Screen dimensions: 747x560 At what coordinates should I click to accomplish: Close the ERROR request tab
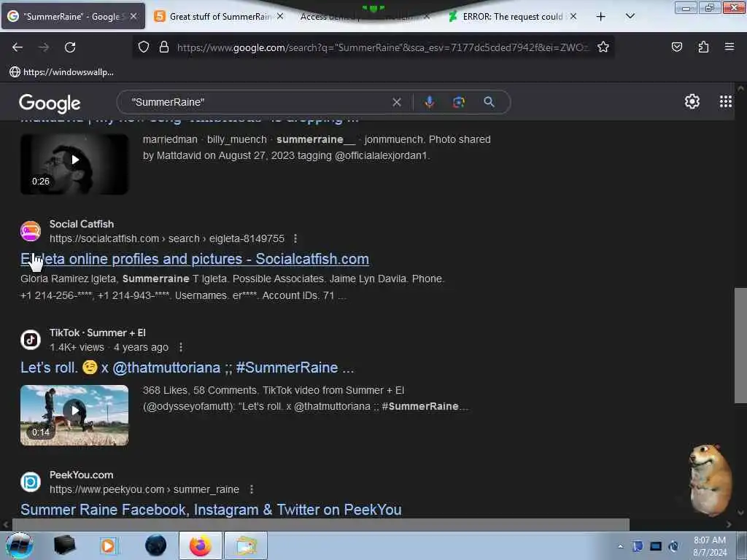pos(573,16)
